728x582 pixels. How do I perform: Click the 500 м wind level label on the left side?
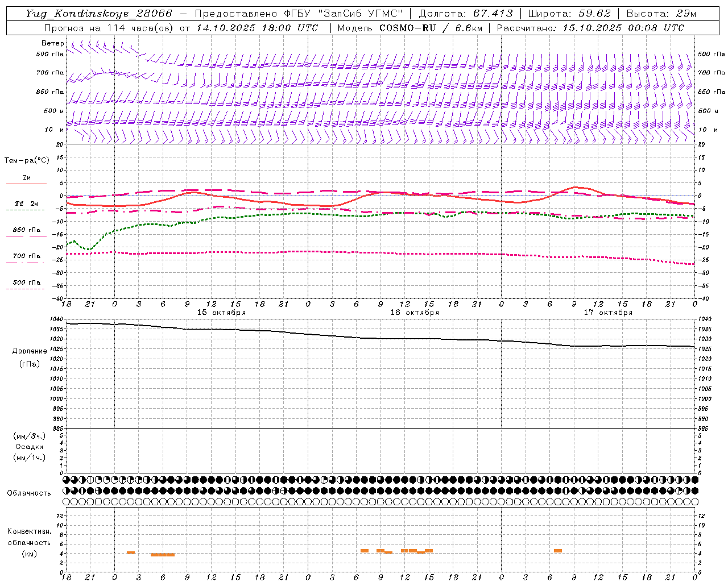54,111
